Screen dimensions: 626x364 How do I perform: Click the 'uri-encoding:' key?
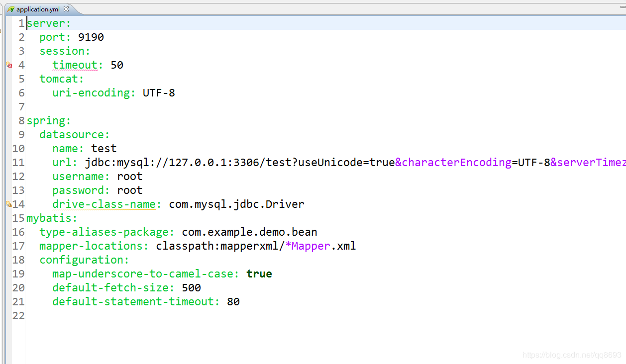click(x=94, y=93)
